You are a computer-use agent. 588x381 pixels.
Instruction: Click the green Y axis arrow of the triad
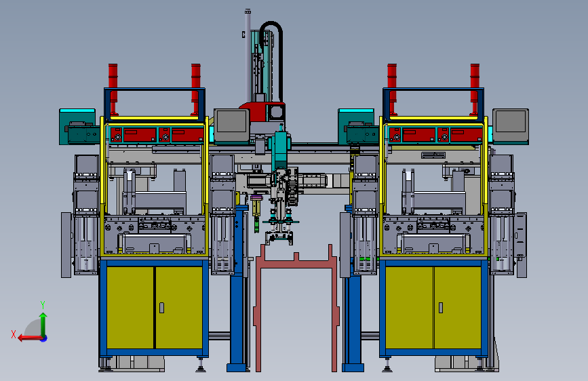[43, 325]
